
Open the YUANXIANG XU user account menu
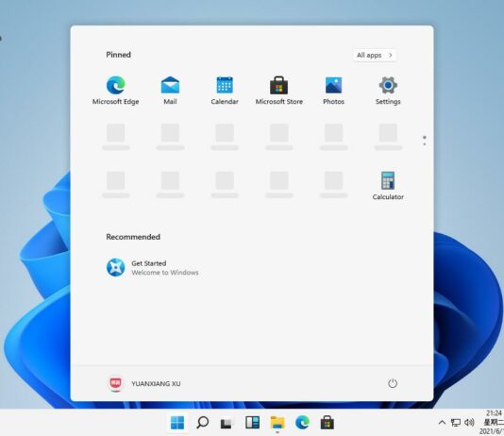143,383
